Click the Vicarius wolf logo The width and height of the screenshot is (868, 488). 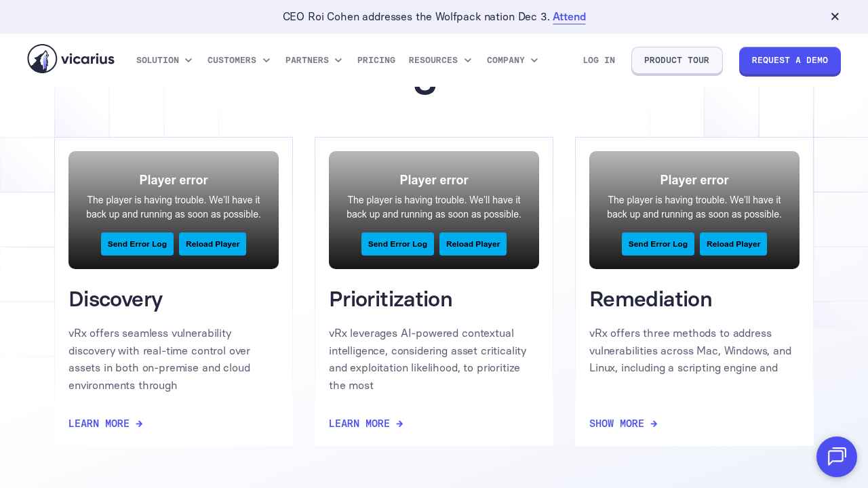(42, 59)
